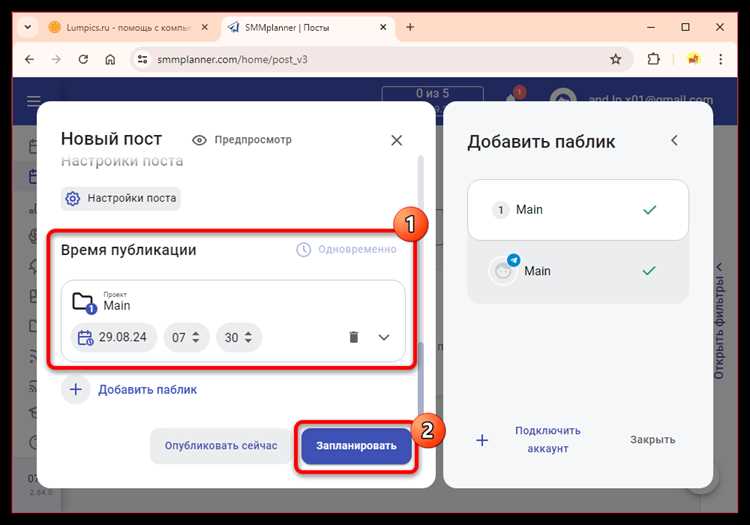
Task: Collapse the Добавить паблик panel with back chevron
Action: (x=674, y=141)
